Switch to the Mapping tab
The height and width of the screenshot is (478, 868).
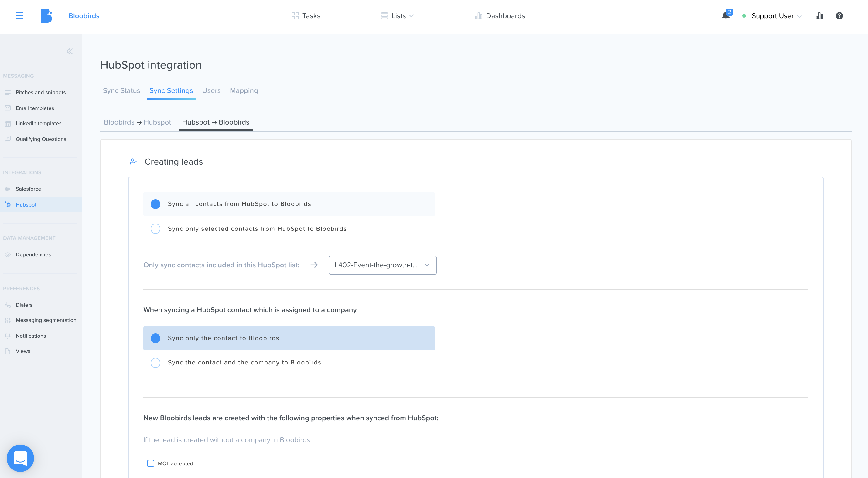(x=244, y=90)
